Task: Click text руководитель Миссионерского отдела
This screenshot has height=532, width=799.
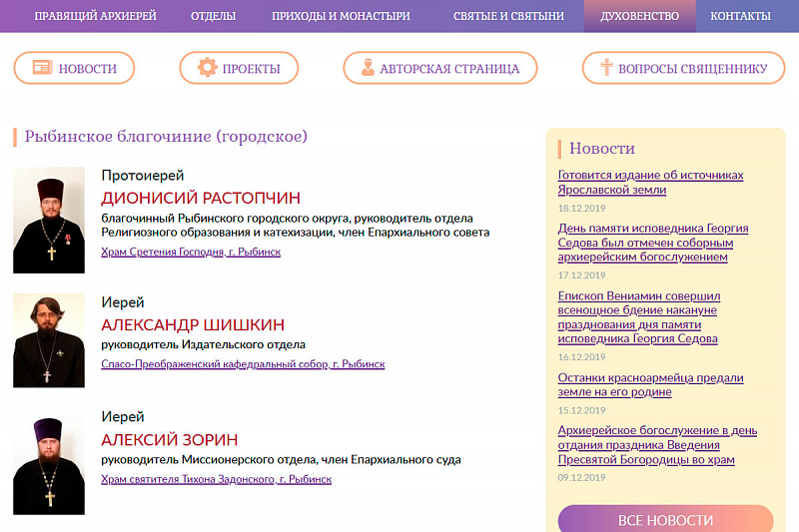Action: tap(208, 460)
